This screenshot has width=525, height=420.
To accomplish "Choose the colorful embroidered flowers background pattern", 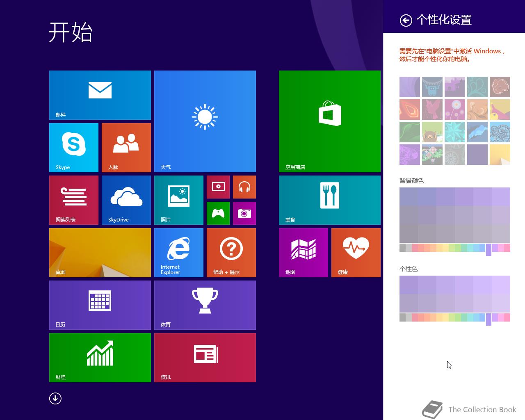I will [x=432, y=155].
